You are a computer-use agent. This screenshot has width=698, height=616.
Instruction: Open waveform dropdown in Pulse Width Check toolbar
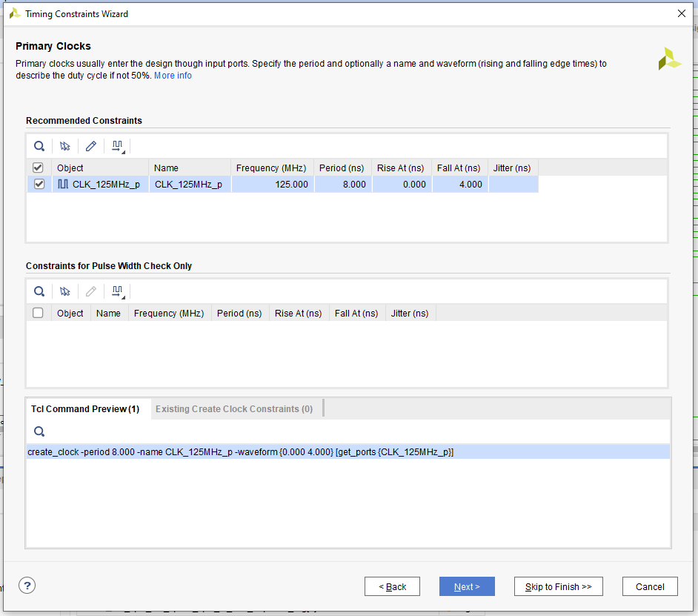(x=118, y=292)
